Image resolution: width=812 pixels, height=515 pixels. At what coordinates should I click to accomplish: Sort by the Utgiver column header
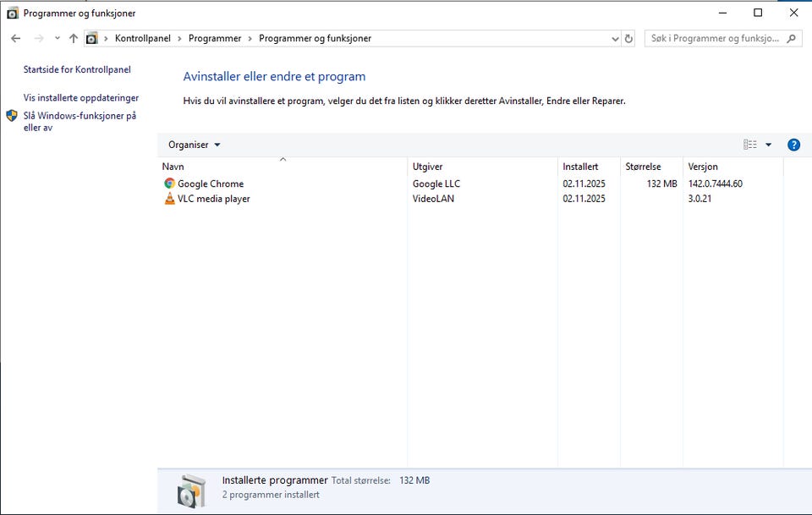click(483, 167)
